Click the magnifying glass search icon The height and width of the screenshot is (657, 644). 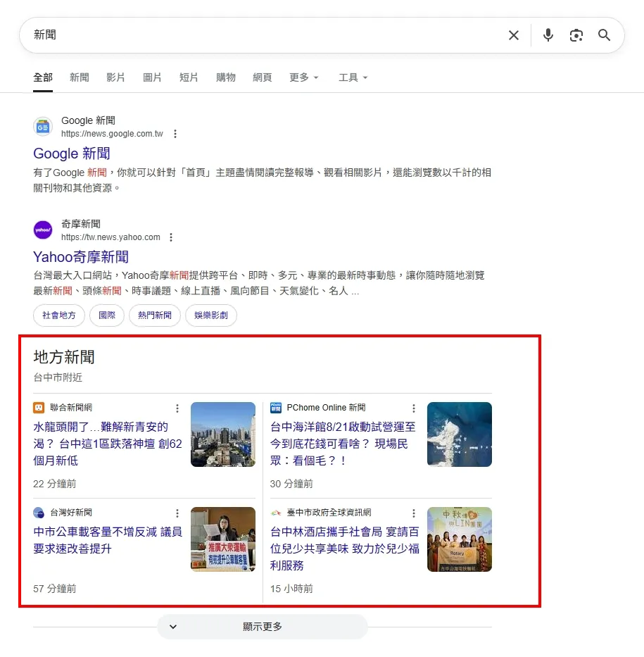(604, 35)
